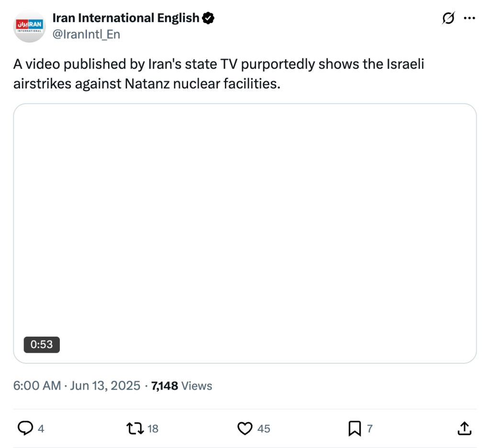
Task: Click the Iran International English display name
Action: (x=125, y=18)
